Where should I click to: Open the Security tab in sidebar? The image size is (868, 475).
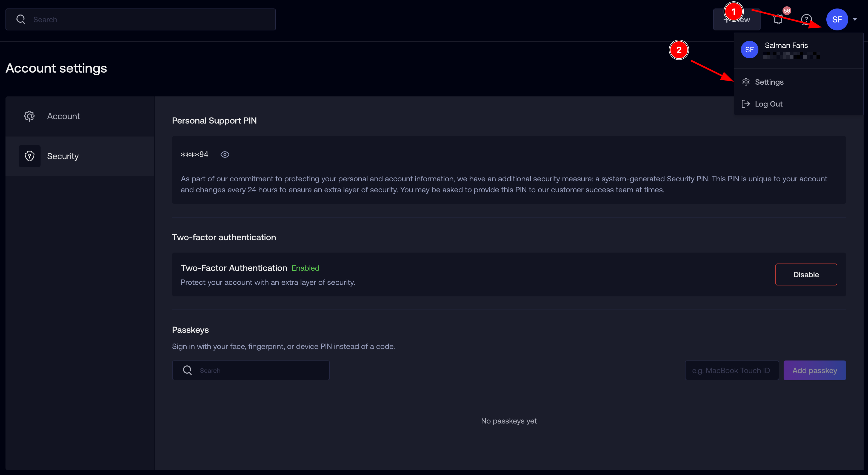click(x=80, y=156)
